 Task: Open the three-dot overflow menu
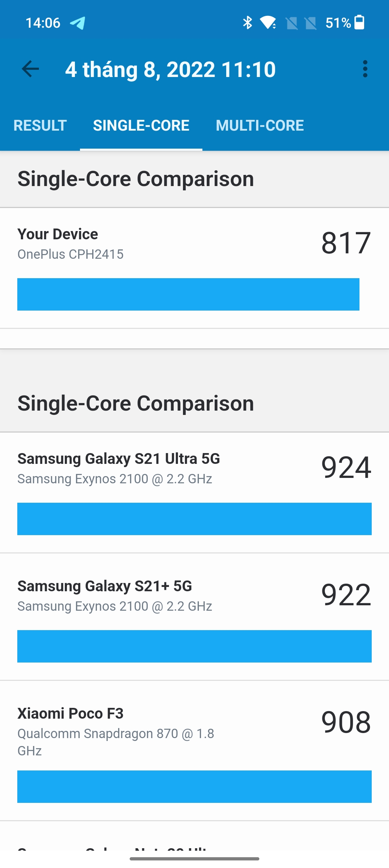coord(365,69)
